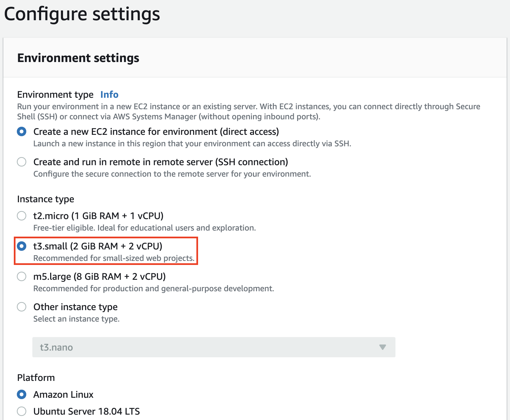Click the 't2.micro (1 GiB RAM + 1 vCPU)' label text

pyautogui.click(x=98, y=216)
